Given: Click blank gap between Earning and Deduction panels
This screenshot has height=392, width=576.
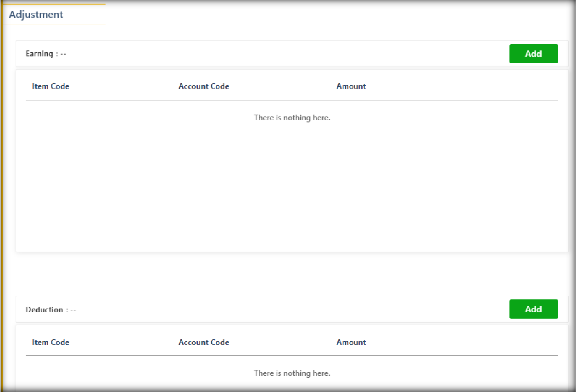Looking at the screenshot, I should [292, 274].
